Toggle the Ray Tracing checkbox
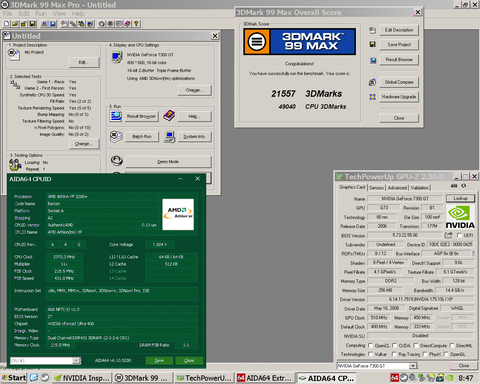480x384 pixels. [x=394, y=354]
